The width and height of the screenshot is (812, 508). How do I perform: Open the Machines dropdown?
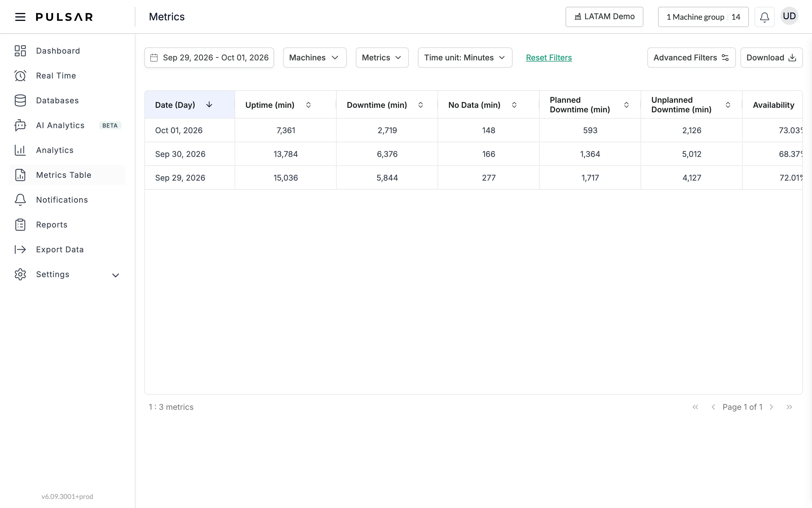(x=314, y=58)
